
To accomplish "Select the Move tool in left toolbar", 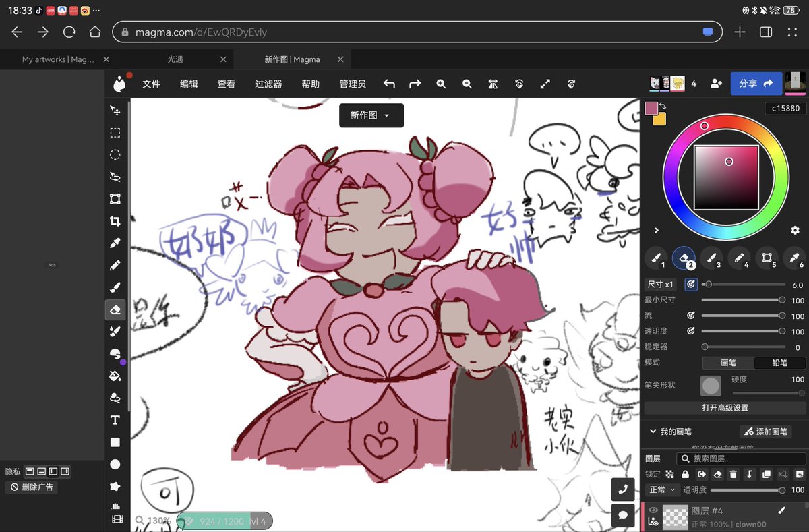I will [115, 111].
